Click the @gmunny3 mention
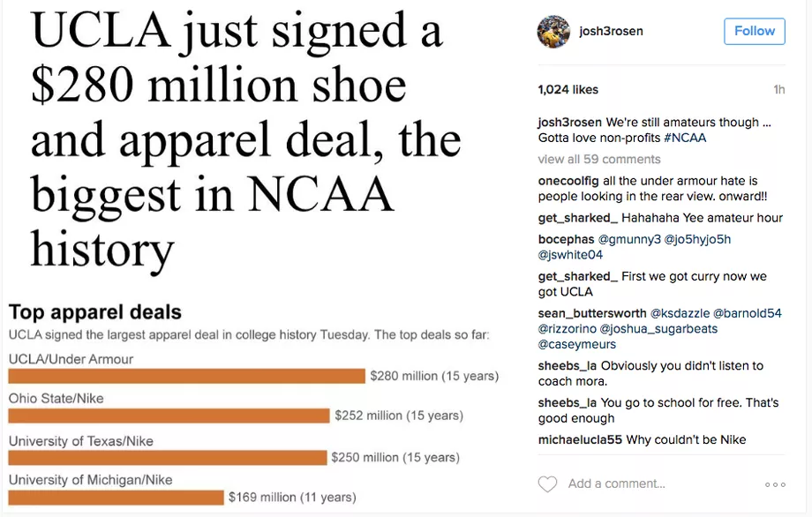 pyautogui.click(x=629, y=239)
